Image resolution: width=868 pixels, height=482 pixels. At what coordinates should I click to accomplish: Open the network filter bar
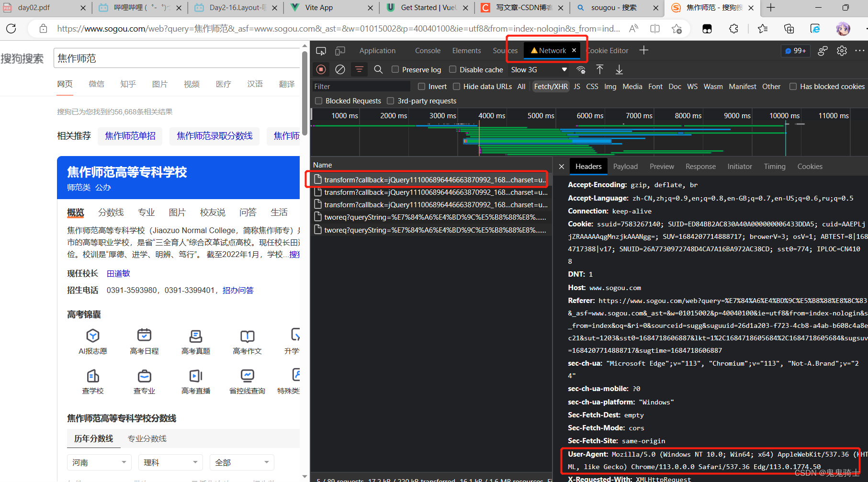point(359,69)
